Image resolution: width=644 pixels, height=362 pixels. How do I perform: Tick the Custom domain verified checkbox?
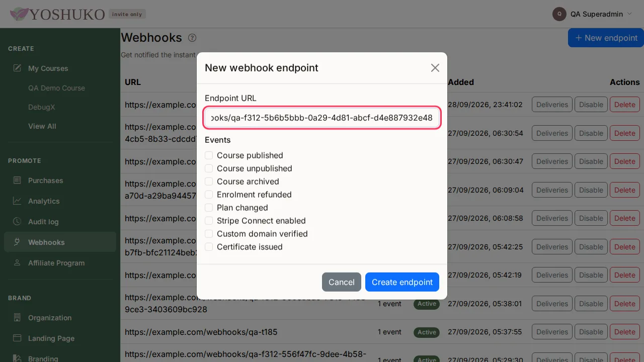tap(209, 234)
